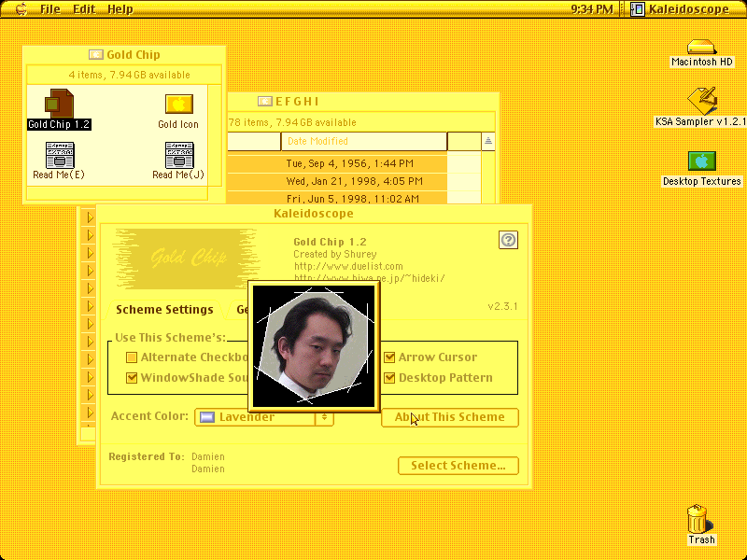Select the Macintosh HD drive icon
The image size is (747, 560).
(701, 47)
